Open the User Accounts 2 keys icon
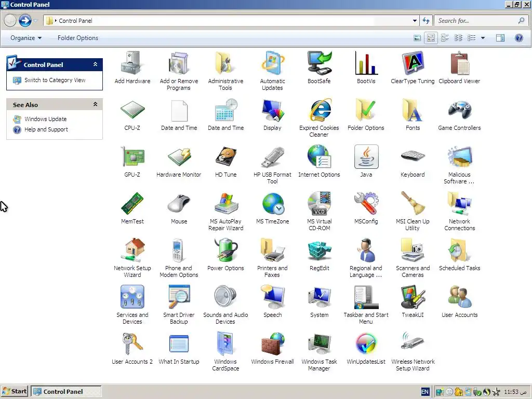Screen dimensions: 532x399 pyautogui.click(x=132, y=349)
